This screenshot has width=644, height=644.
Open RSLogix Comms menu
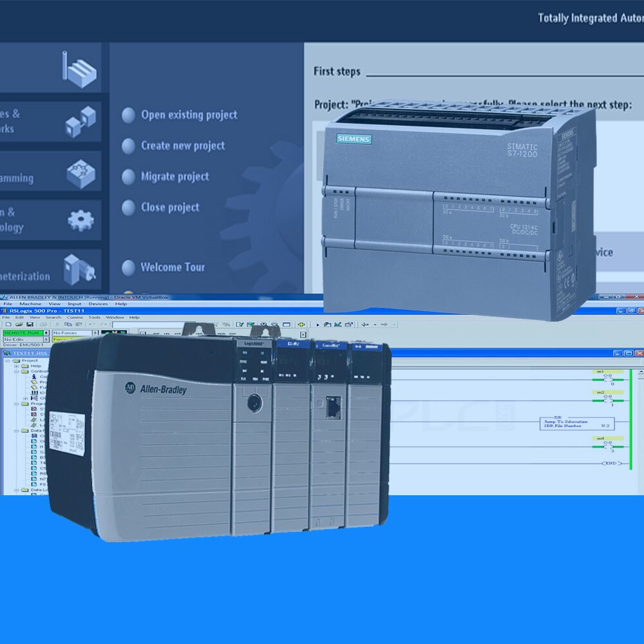click(75, 317)
